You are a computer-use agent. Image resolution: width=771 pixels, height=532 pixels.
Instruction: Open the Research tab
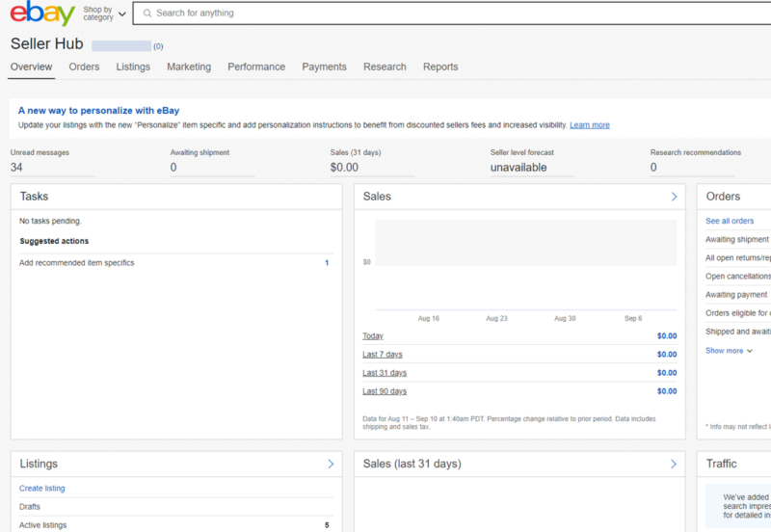click(x=385, y=66)
